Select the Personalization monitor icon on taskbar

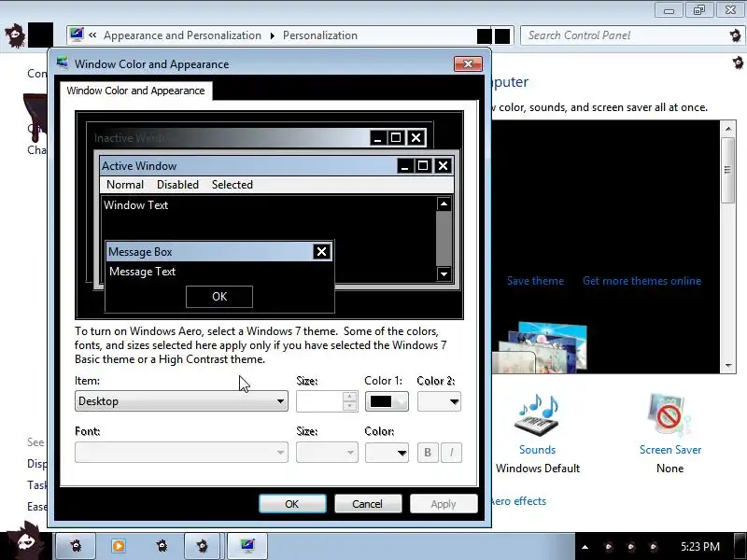tap(247, 545)
